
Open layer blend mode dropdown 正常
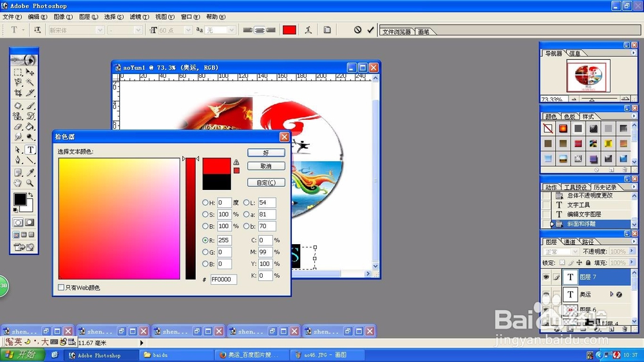point(574,251)
